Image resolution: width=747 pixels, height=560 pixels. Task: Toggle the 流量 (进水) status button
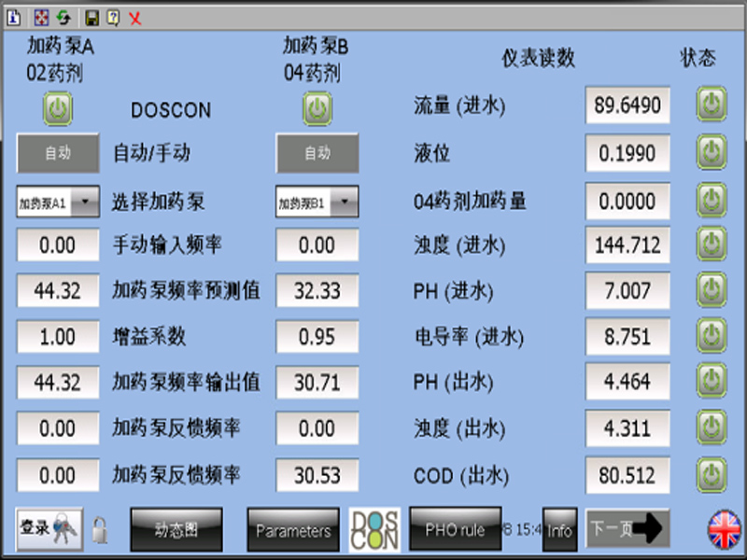tap(712, 105)
